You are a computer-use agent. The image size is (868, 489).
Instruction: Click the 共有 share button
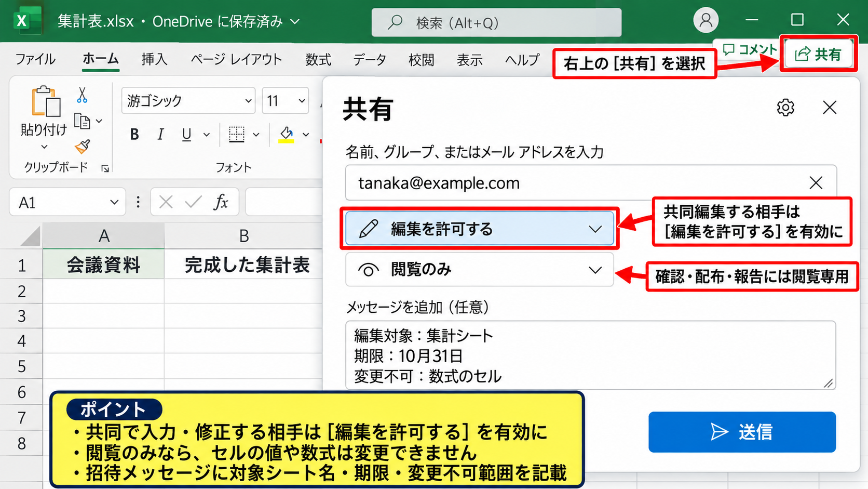click(818, 54)
